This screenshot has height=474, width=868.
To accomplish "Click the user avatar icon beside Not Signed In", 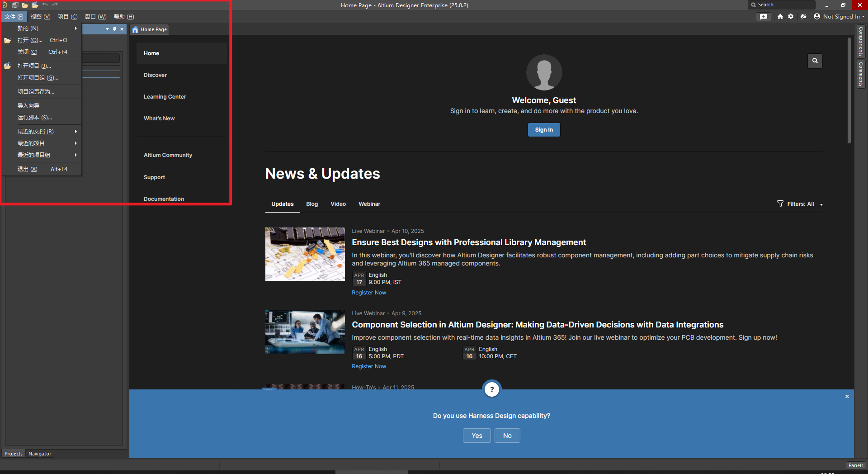I will [817, 17].
